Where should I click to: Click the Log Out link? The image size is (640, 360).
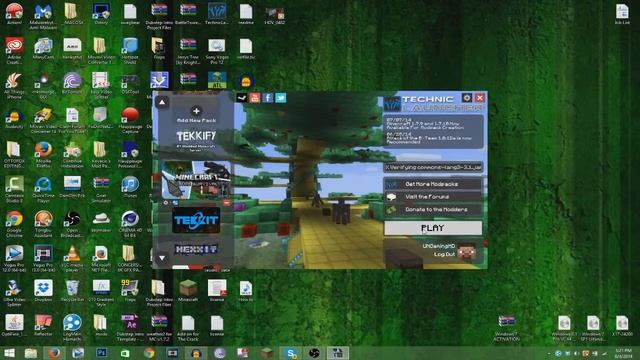point(444,254)
